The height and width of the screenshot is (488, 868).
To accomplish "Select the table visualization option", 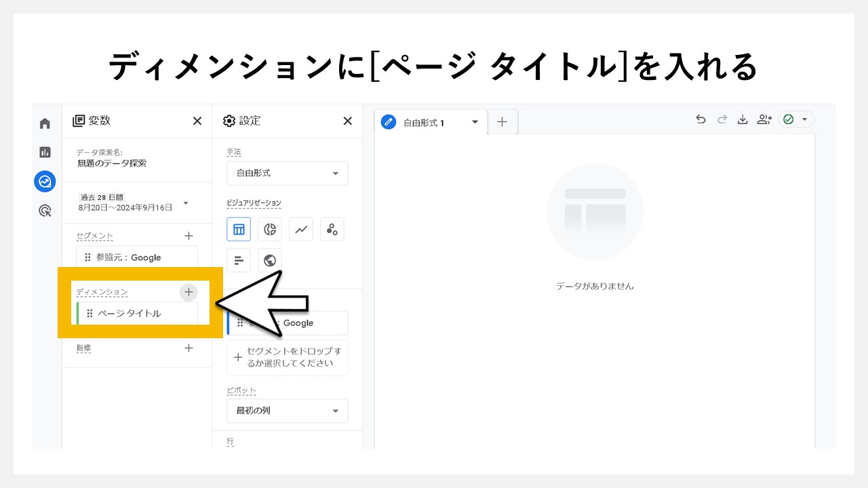I will click(239, 229).
